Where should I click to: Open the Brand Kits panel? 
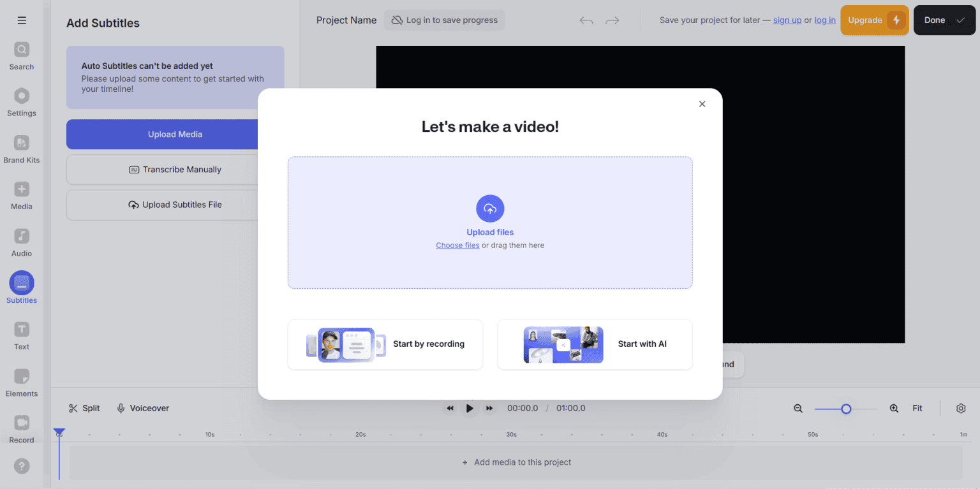pyautogui.click(x=22, y=149)
